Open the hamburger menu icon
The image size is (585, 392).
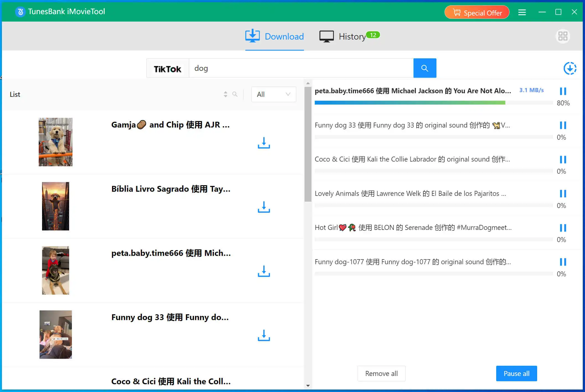pyautogui.click(x=522, y=12)
